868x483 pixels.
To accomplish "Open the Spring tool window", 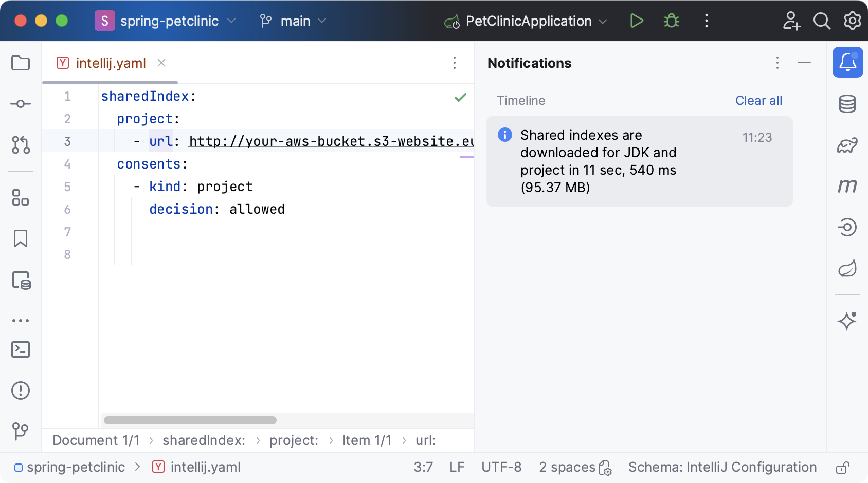I will [x=847, y=268].
